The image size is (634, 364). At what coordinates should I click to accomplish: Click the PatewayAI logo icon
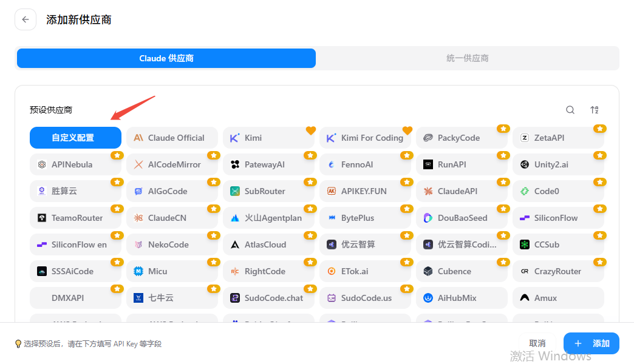pos(235,164)
